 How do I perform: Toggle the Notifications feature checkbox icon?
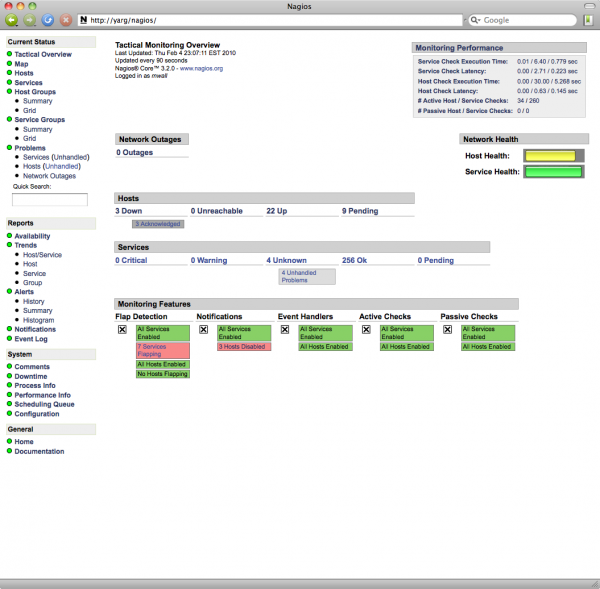203,329
